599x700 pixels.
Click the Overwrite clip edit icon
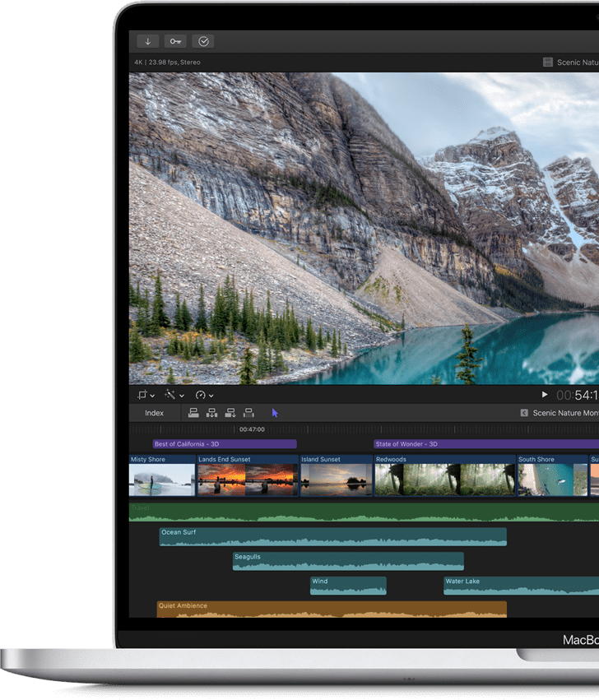click(248, 413)
